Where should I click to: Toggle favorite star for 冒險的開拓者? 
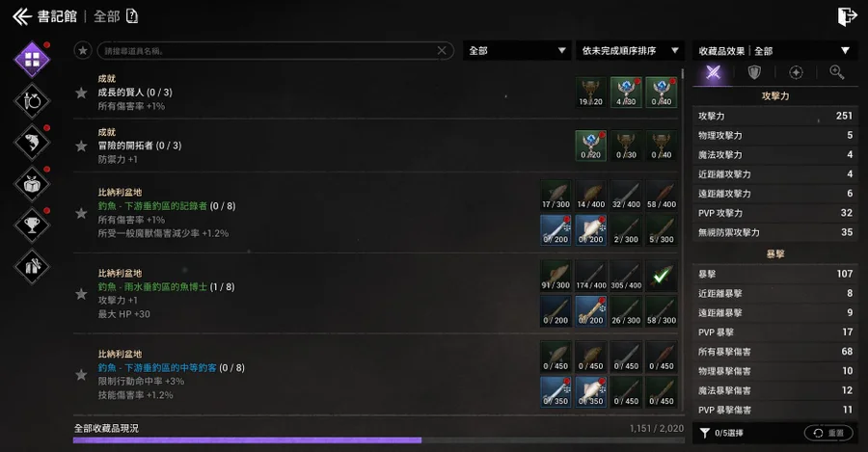pos(81,146)
